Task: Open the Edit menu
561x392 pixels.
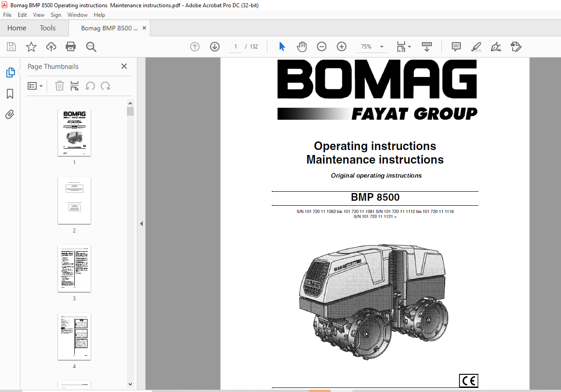Action: [x=22, y=15]
